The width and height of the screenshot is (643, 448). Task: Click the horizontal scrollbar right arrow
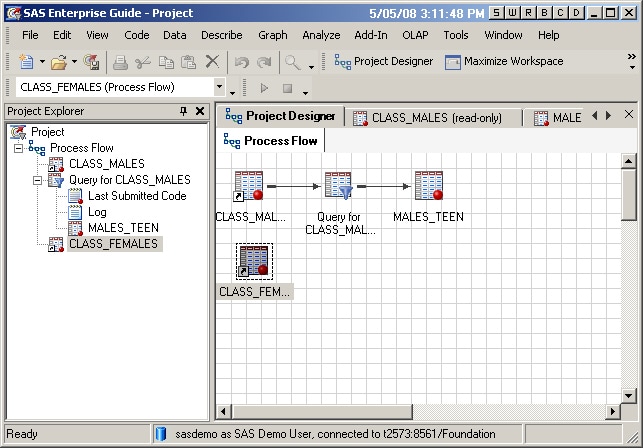[x=612, y=412]
